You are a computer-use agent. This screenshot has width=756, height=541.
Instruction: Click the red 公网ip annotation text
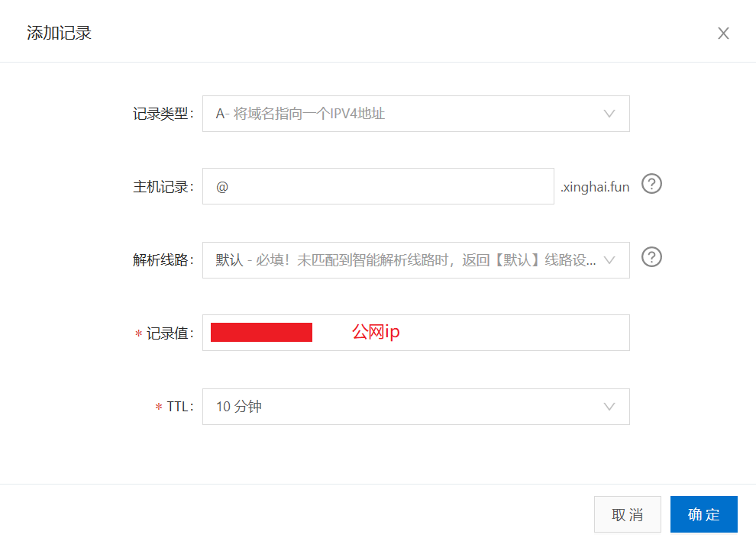tap(376, 332)
